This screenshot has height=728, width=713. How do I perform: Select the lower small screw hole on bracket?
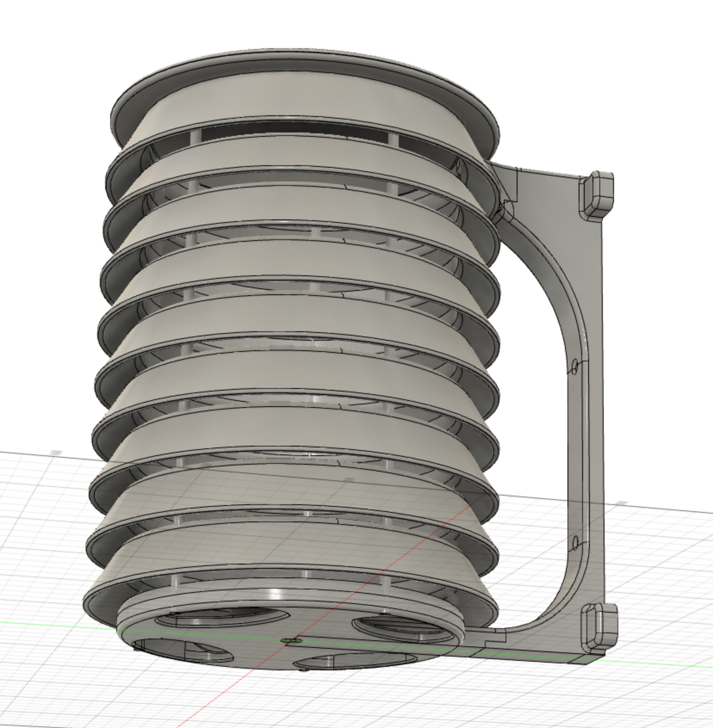(x=575, y=543)
